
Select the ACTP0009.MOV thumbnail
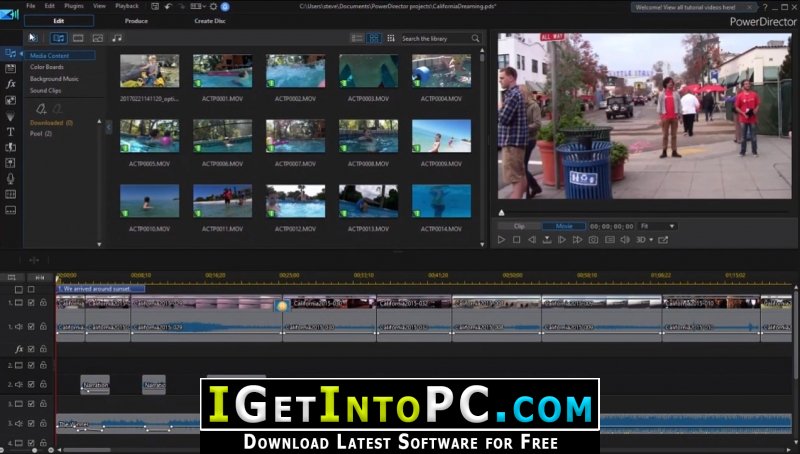(441, 136)
